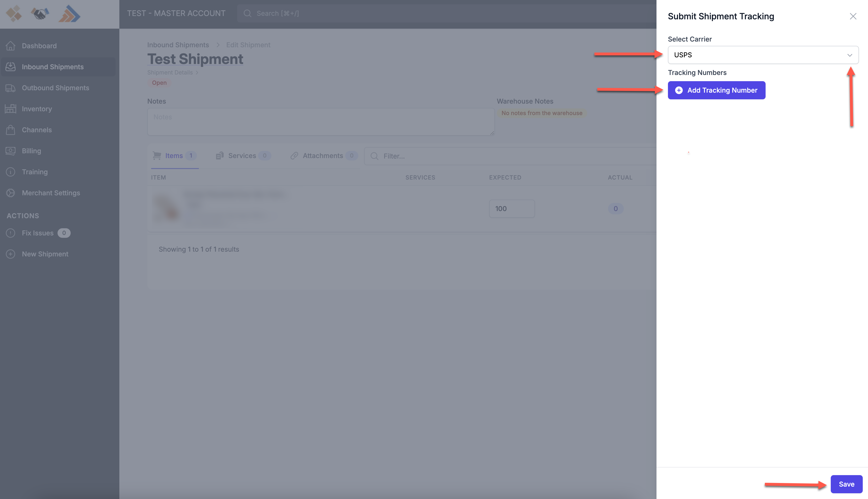
Task: Click the Billing cash icon
Action: [11, 151]
